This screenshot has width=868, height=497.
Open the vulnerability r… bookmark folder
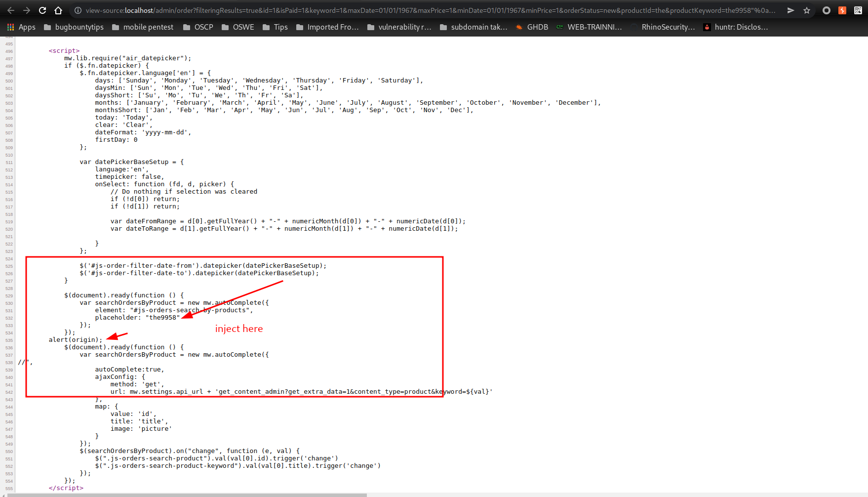399,27
